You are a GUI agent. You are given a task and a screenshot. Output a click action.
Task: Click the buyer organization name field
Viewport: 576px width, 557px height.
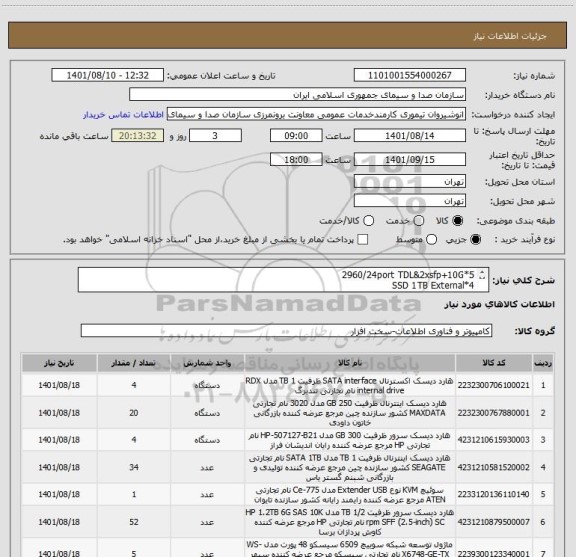tap(298, 95)
